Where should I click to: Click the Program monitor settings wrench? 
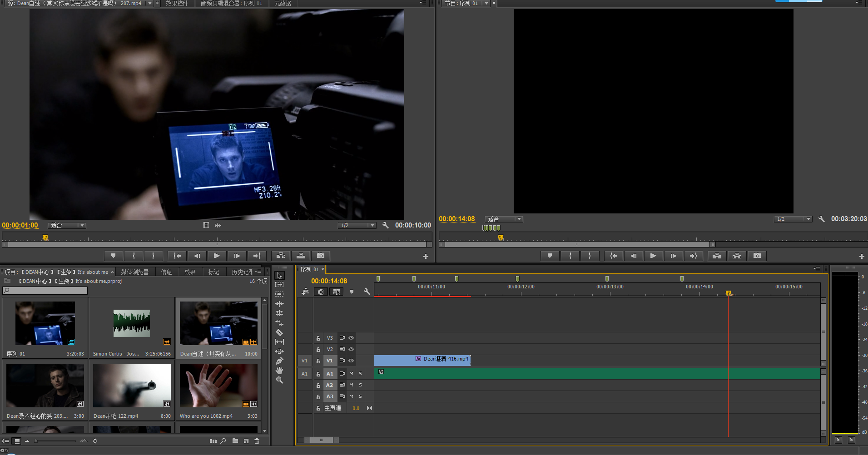pos(821,219)
